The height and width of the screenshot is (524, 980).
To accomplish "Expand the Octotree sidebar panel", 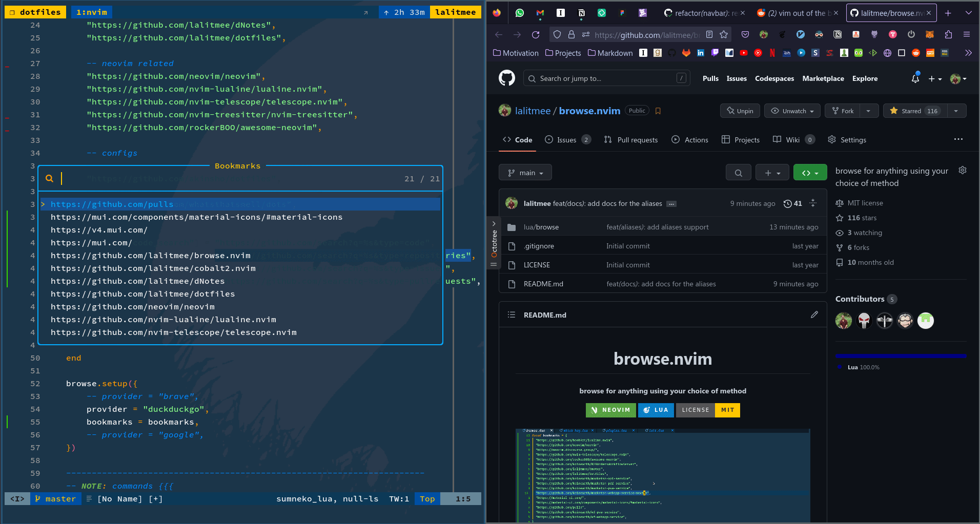I will pos(494,243).
